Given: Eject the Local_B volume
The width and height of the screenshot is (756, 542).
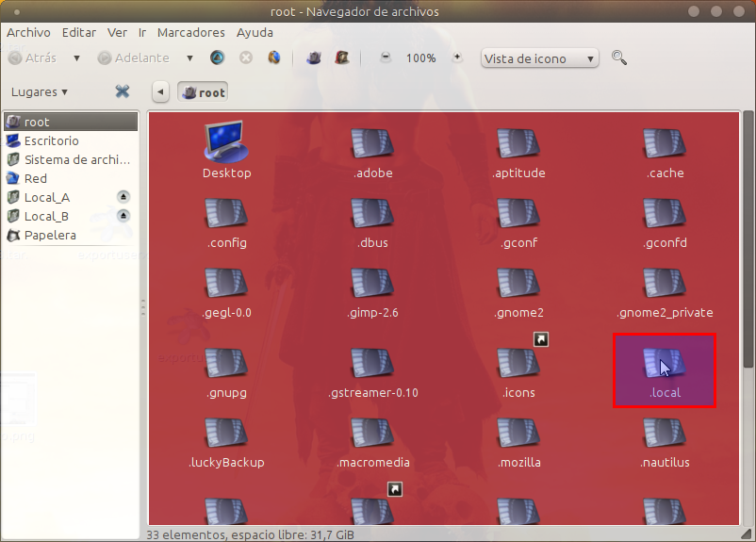Looking at the screenshot, I should [x=123, y=216].
